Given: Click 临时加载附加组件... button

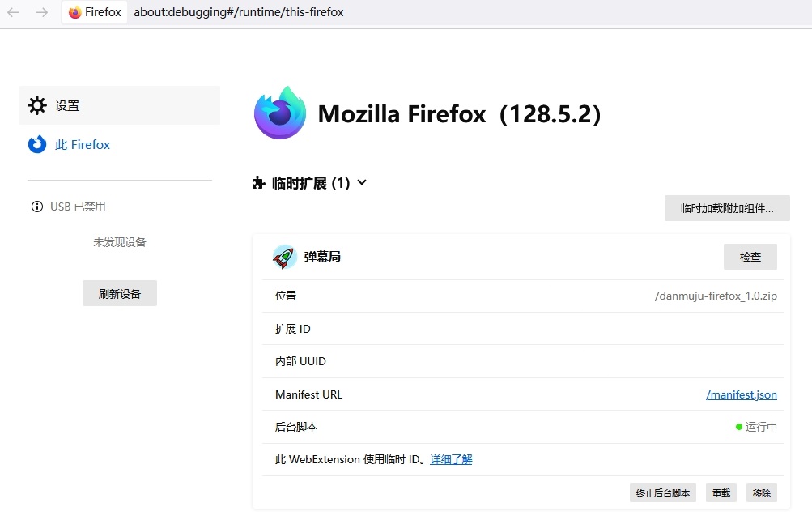Looking at the screenshot, I should click(727, 208).
